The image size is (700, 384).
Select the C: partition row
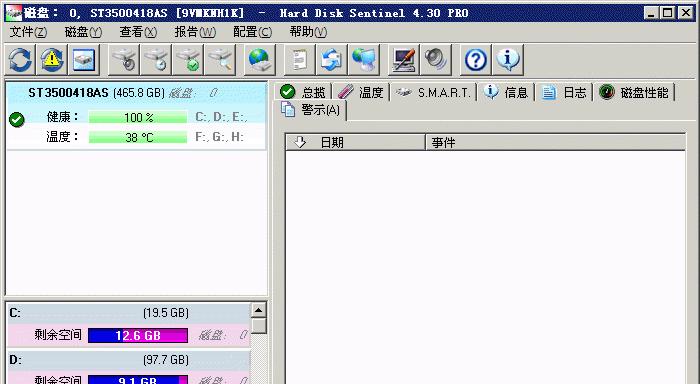coord(129,325)
